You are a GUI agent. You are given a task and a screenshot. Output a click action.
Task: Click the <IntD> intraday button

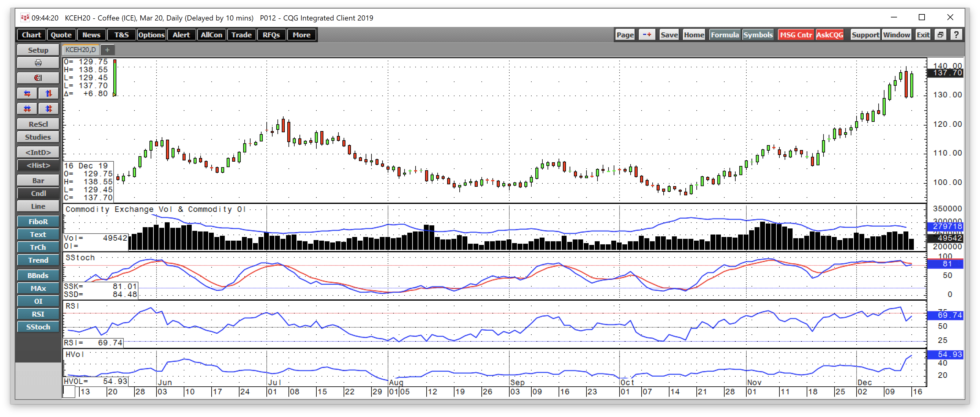(38, 152)
